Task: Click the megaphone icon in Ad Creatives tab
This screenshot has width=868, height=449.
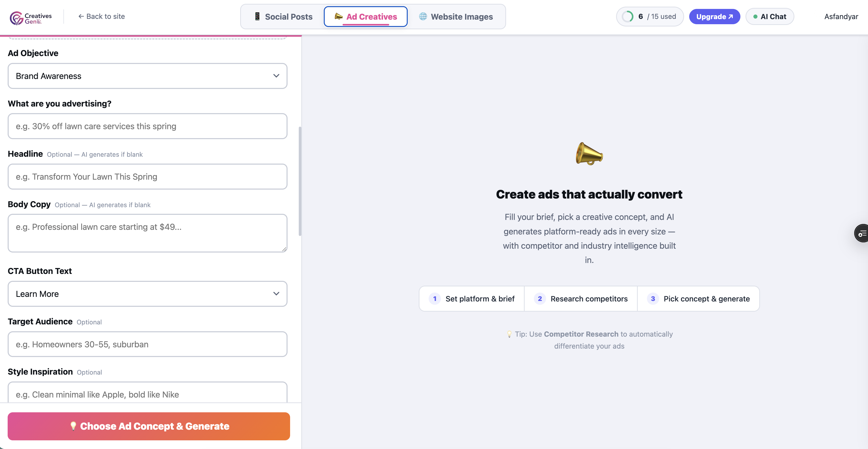Action: [338, 17]
